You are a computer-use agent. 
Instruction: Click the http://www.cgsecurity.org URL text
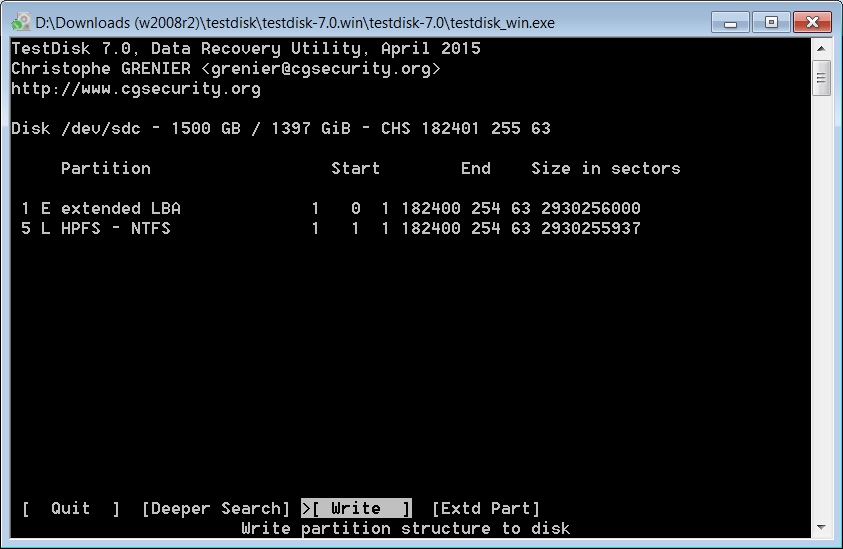pos(135,88)
